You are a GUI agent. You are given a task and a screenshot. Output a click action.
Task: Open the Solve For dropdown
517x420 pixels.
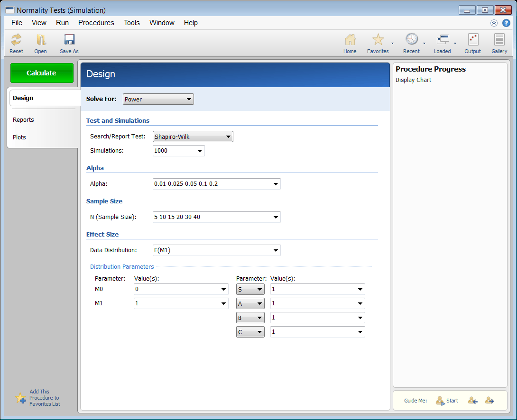158,99
